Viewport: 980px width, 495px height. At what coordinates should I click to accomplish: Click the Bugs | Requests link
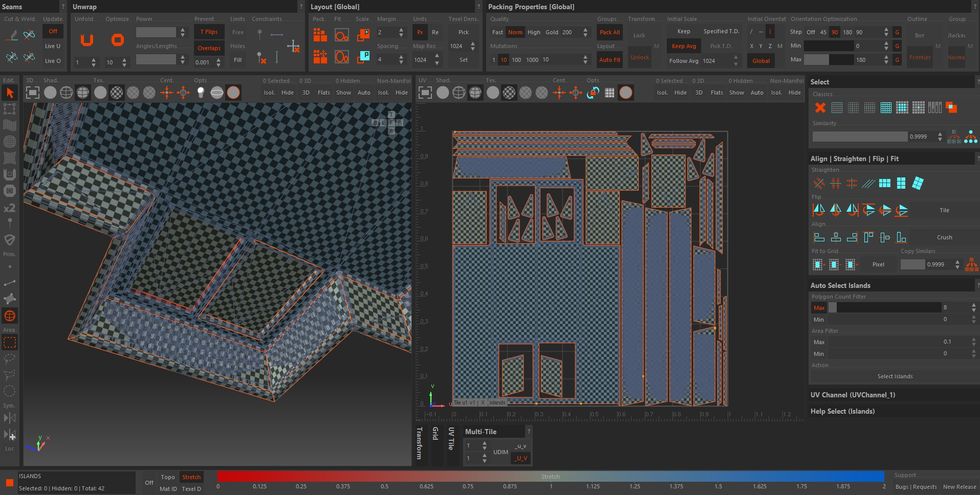pyautogui.click(x=916, y=487)
